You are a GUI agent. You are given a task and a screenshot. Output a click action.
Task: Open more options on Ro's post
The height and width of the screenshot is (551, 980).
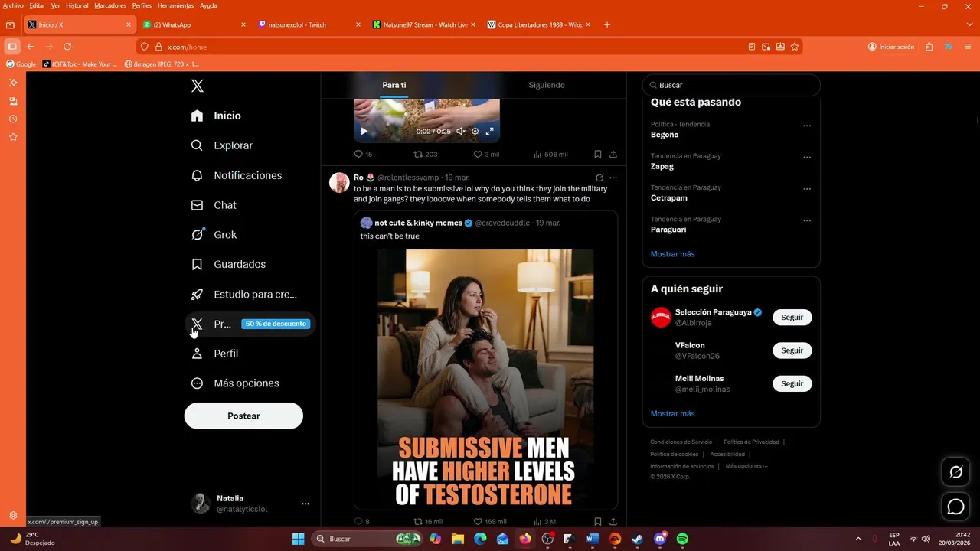point(613,178)
